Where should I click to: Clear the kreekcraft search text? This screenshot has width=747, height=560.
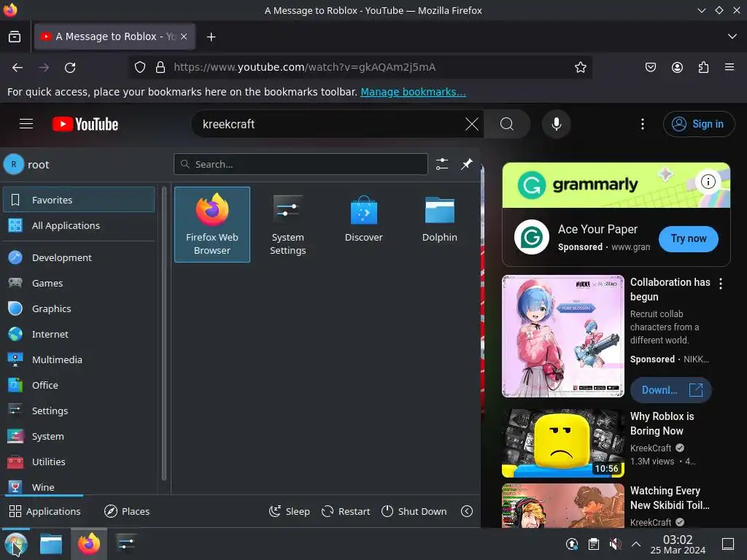pos(472,124)
